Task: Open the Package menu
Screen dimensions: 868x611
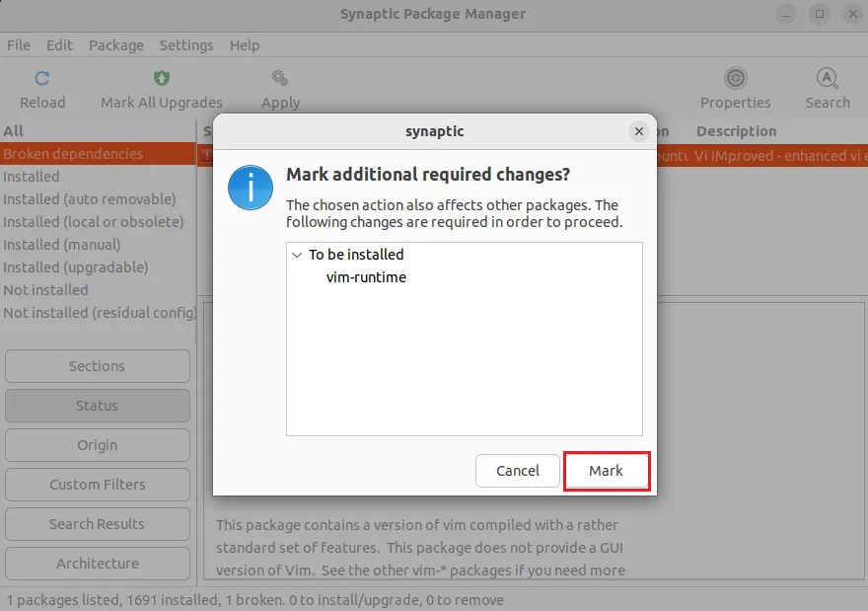Action: click(x=116, y=45)
